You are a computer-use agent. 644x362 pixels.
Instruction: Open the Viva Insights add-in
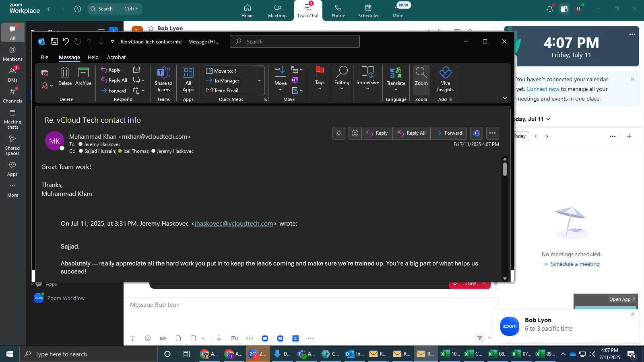pos(445,80)
